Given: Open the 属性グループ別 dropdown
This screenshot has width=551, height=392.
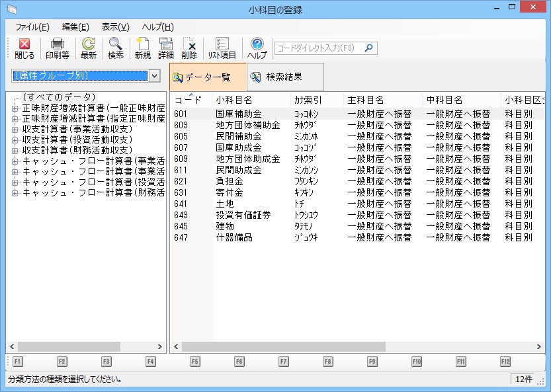Looking at the screenshot, I should coord(155,76).
